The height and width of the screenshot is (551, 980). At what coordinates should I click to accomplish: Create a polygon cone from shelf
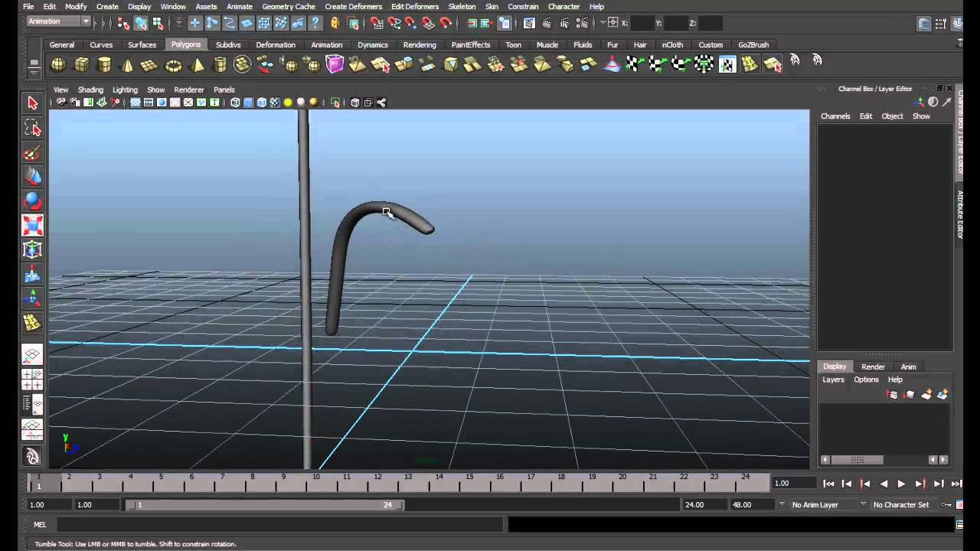[127, 65]
